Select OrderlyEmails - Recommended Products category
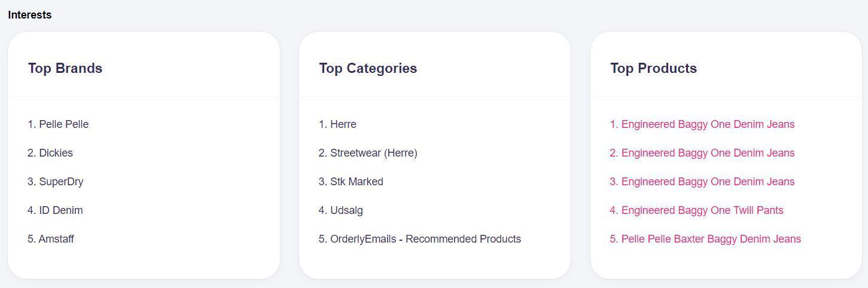This screenshot has height=288, width=868. pyautogui.click(x=425, y=239)
